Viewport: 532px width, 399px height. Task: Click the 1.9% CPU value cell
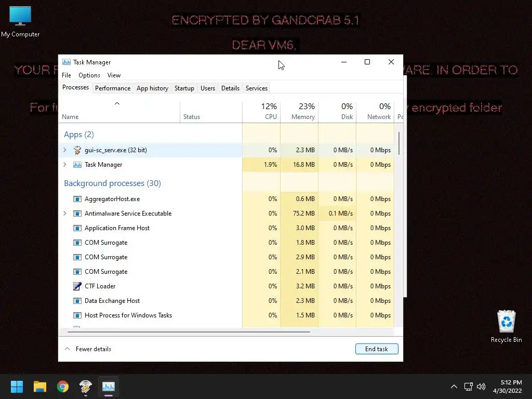261,165
